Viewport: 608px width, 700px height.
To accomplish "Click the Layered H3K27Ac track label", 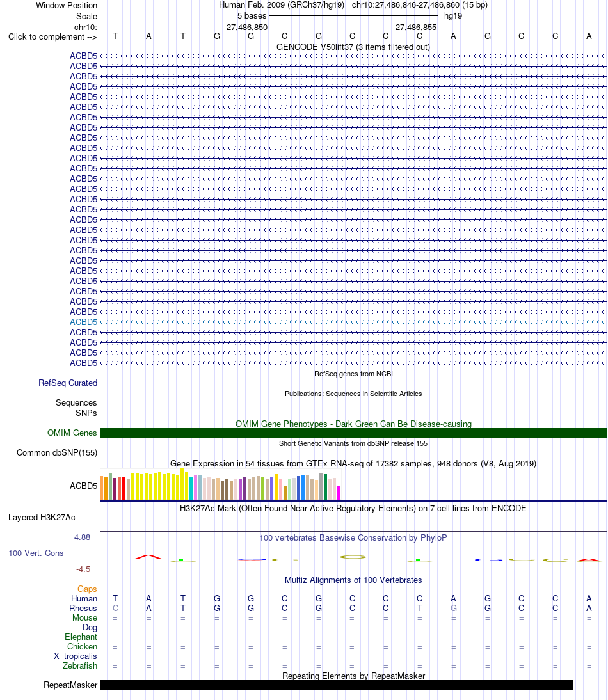I will click(x=42, y=518).
